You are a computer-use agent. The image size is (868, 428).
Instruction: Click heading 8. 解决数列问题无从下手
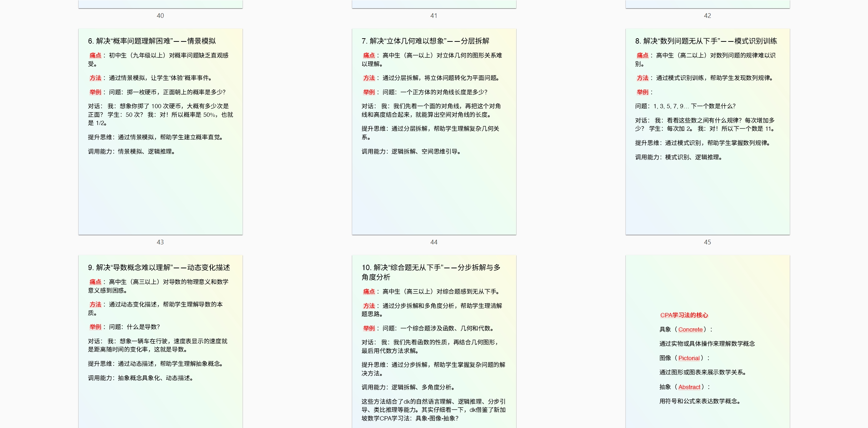tap(706, 41)
